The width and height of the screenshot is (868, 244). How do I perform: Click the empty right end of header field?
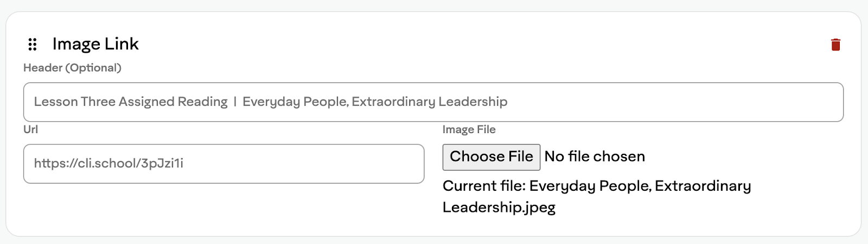point(705,102)
